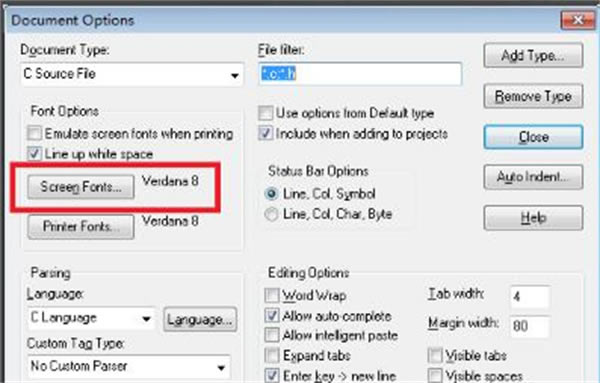
Task: Close the Document Options dialog
Action: click(533, 137)
